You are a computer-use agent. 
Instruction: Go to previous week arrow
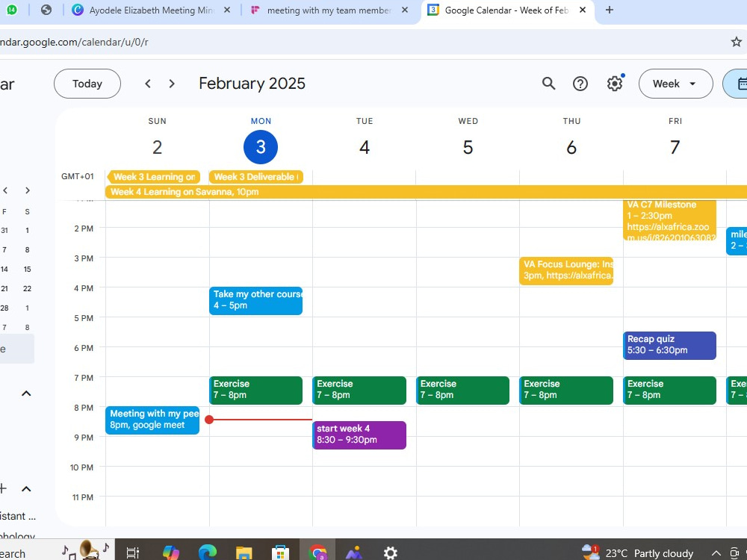(148, 84)
